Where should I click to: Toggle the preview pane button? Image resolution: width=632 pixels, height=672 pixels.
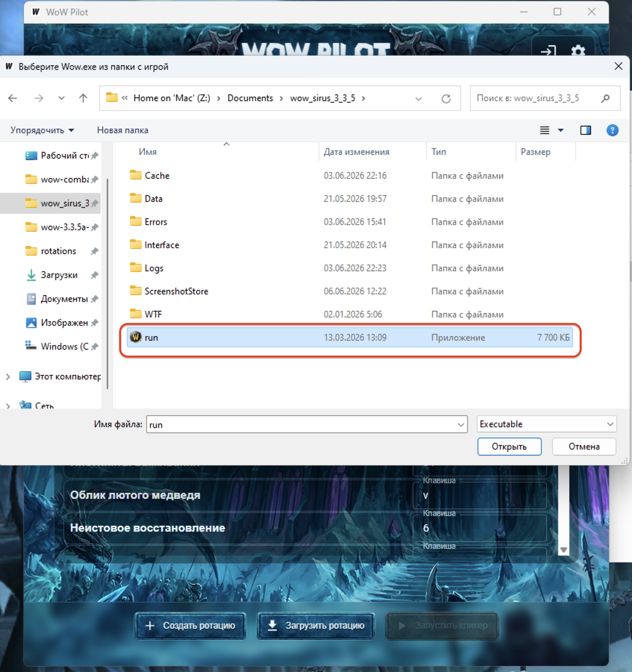(x=585, y=130)
